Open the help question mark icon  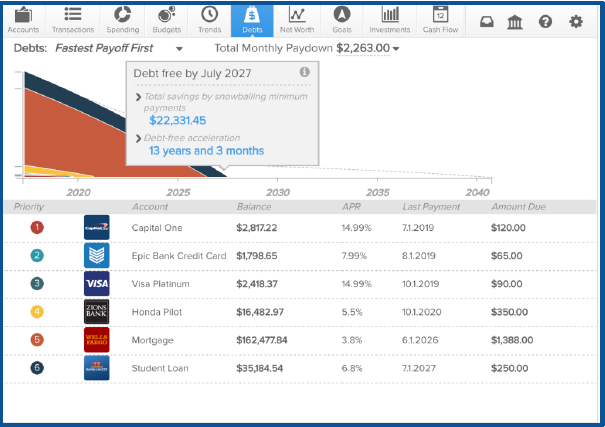[545, 22]
